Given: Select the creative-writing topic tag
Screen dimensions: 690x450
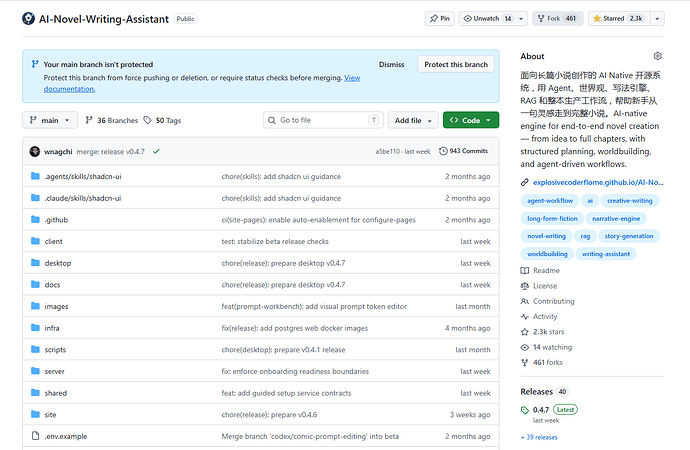Looking at the screenshot, I should [x=630, y=201].
